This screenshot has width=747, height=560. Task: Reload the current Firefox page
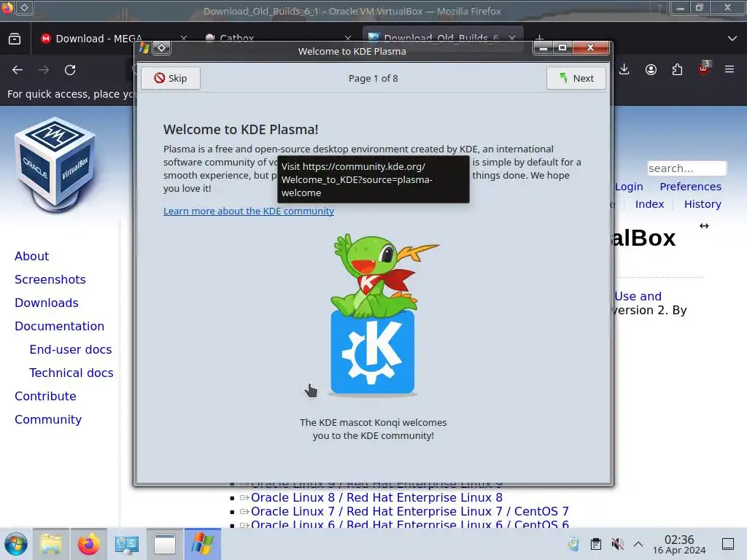coord(70,70)
